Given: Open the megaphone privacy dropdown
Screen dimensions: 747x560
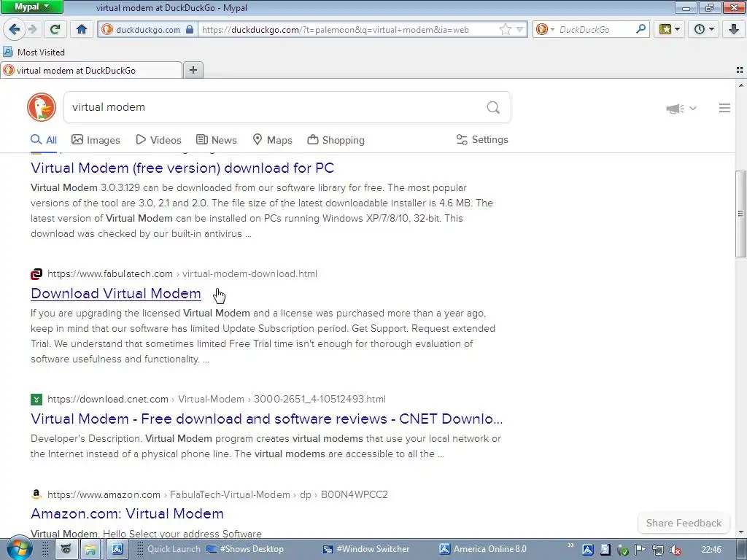Looking at the screenshot, I should [x=681, y=109].
